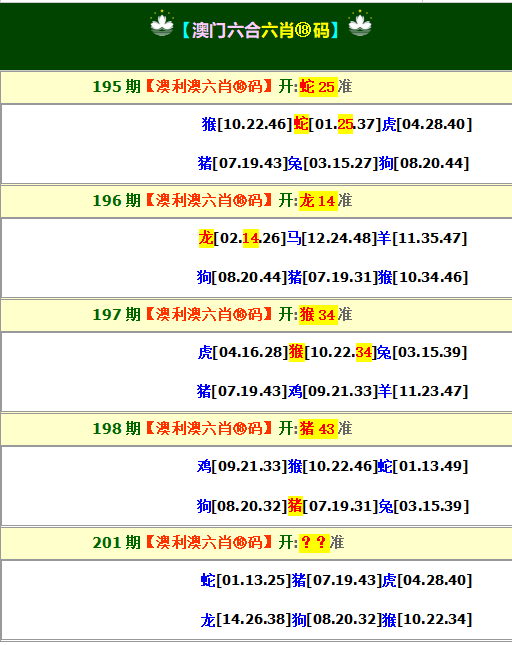Select the 201 期 period label
Screen dimensions: 512x645
click(x=116, y=543)
